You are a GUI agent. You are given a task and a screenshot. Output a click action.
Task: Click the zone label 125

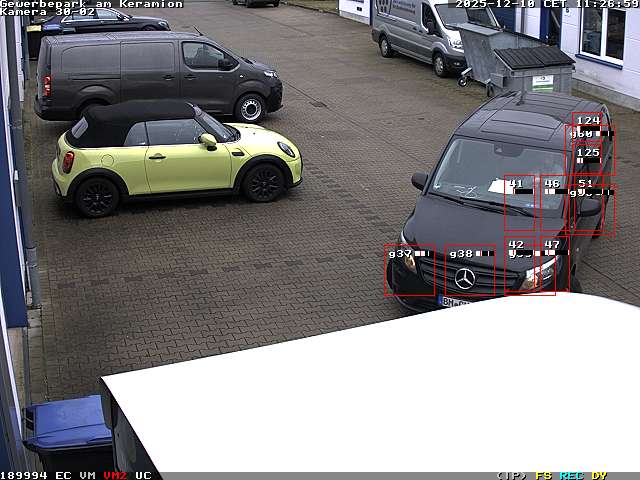pos(588,153)
